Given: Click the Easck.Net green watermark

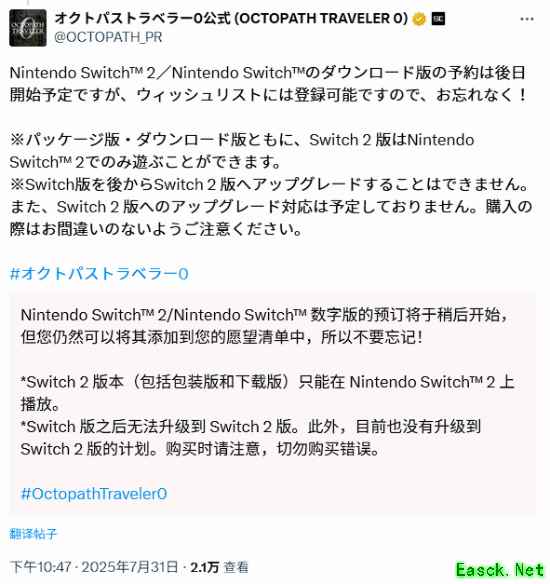Looking at the screenshot, I should [x=500, y=570].
